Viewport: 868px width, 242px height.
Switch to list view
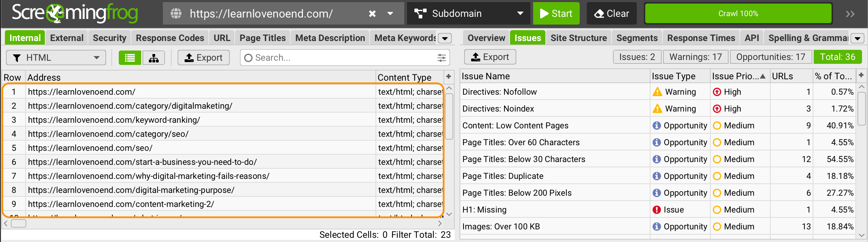[x=130, y=58]
